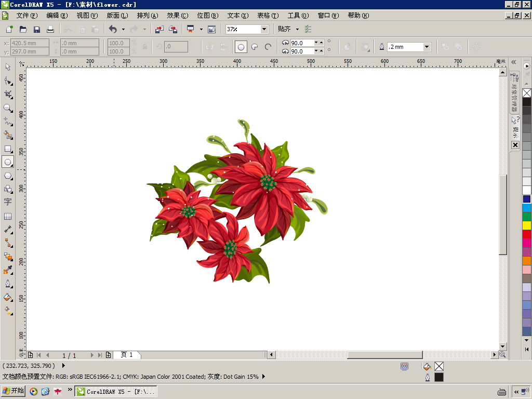
Task: Activate the full Ellipse mode button
Action: [x=241, y=47]
